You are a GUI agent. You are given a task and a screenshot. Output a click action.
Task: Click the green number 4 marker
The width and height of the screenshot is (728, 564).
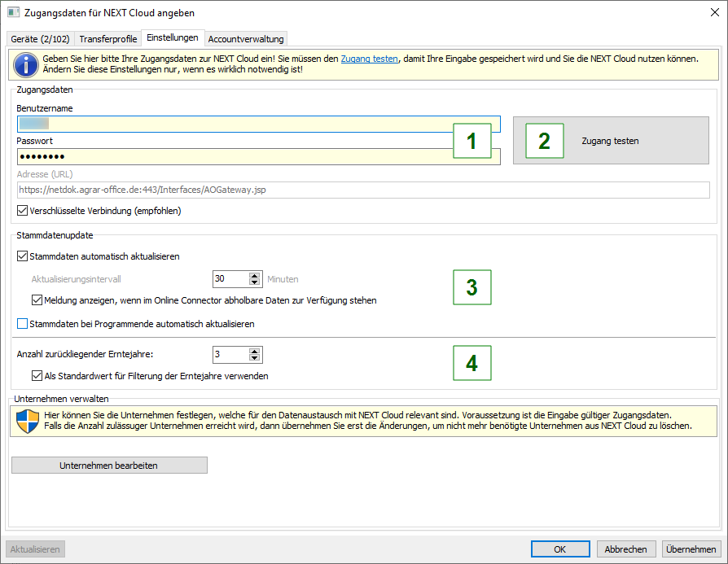point(471,362)
